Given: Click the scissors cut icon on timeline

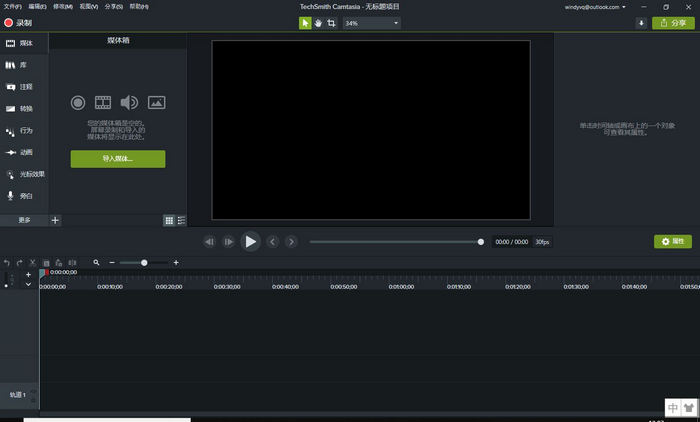Looking at the screenshot, I should click(32, 262).
